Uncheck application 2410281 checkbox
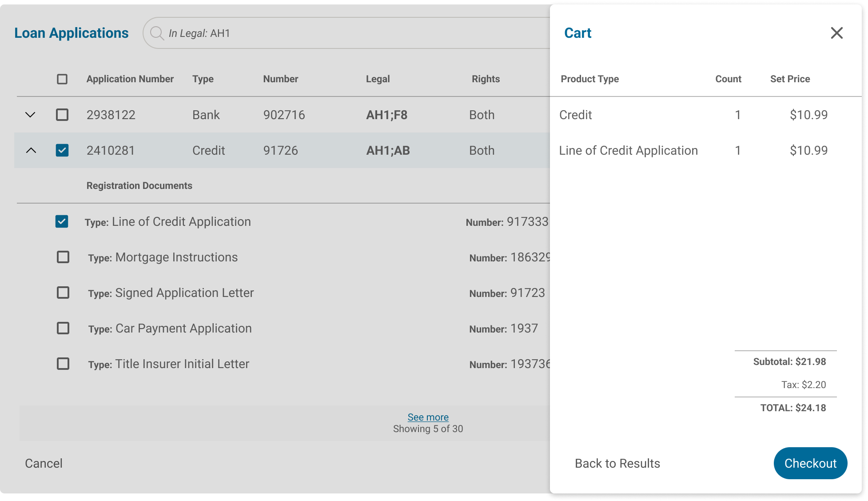Viewport: 868px width, 501px height. click(x=62, y=150)
